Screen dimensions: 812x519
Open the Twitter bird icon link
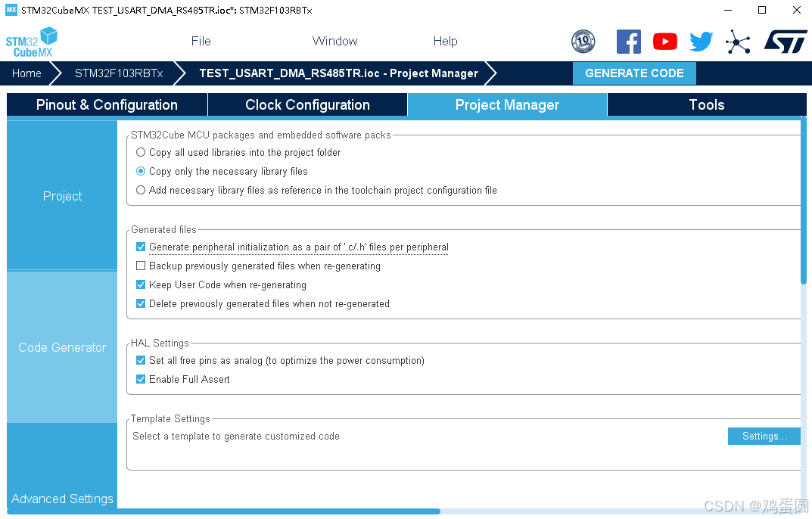click(702, 42)
